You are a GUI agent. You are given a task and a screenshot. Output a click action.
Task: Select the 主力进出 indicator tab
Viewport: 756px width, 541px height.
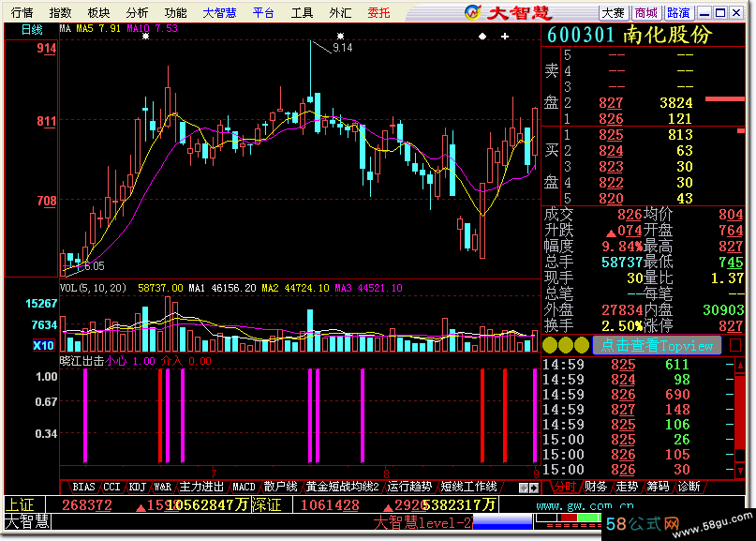pos(201,487)
